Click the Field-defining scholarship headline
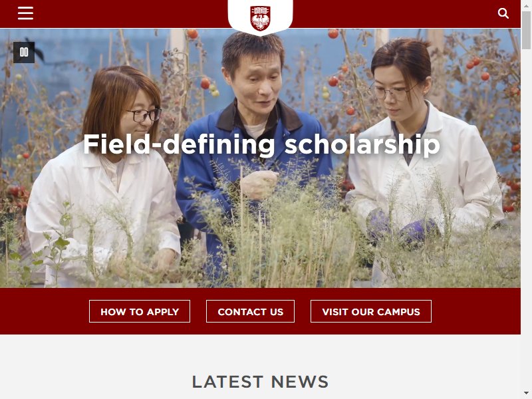This screenshot has width=532, height=399. (x=261, y=145)
